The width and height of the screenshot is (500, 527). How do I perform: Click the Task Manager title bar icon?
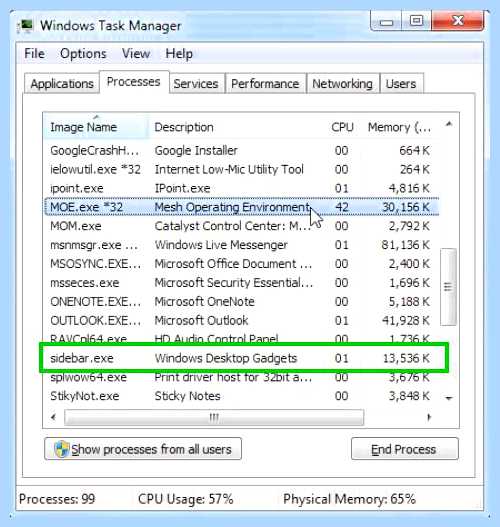(26, 26)
